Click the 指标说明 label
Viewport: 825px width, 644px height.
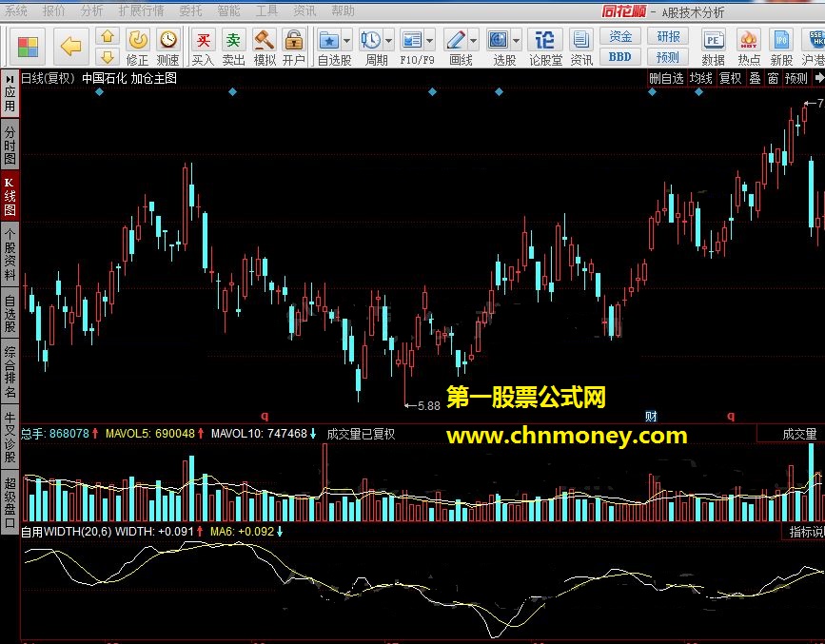pos(807,532)
